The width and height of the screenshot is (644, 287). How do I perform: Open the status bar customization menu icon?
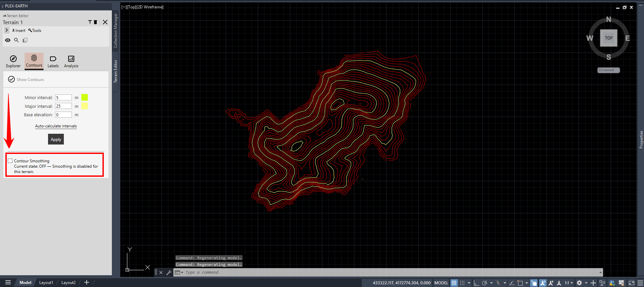640,283
